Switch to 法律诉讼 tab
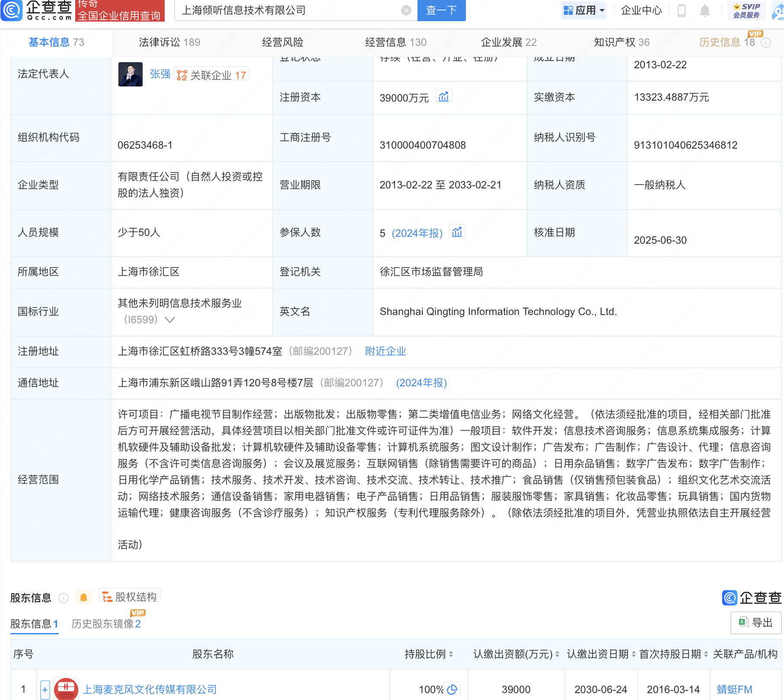 coord(169,42)
